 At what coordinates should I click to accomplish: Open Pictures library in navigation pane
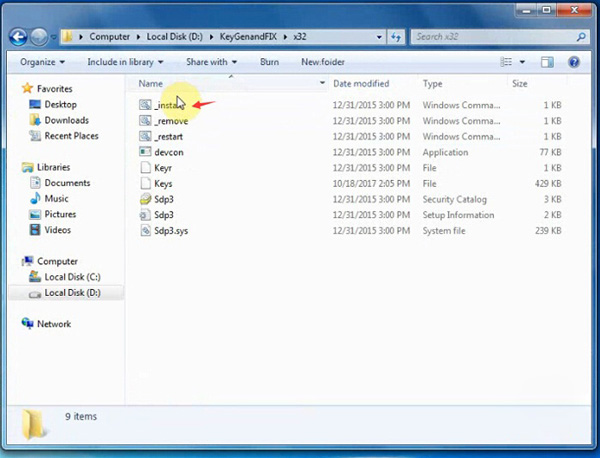pos(60,214)
